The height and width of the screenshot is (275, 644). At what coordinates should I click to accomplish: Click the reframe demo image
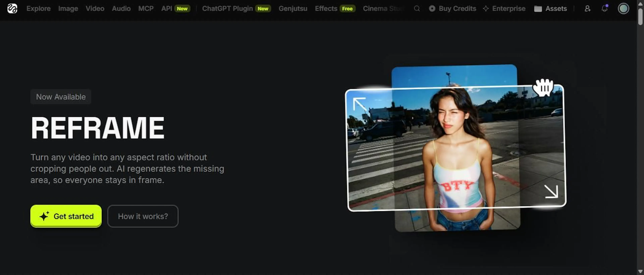[x=455, y=148]
